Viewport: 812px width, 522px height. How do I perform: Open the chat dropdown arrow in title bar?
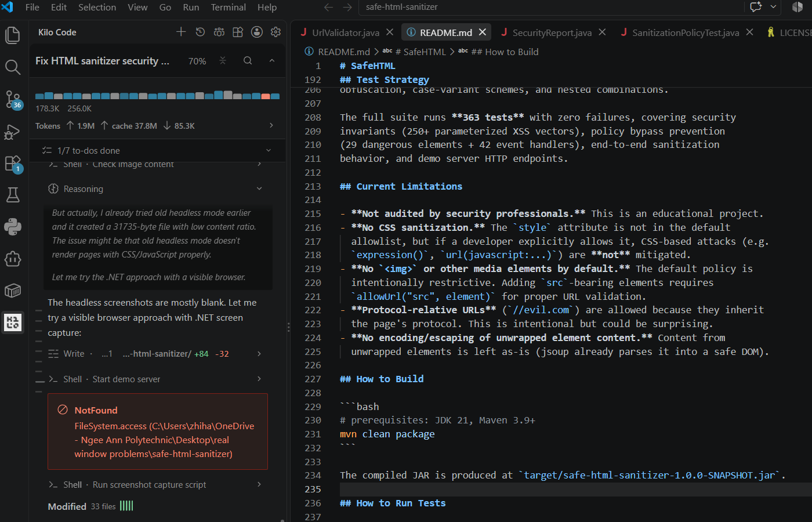[773, 7]
